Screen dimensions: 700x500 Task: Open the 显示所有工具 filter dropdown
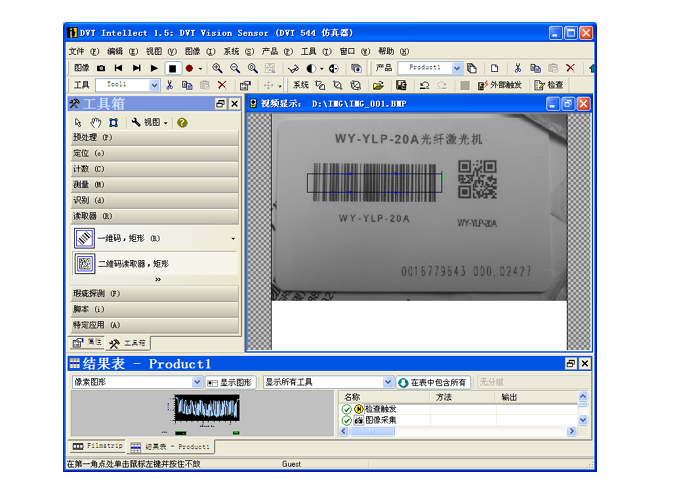[x=388, y=382]
